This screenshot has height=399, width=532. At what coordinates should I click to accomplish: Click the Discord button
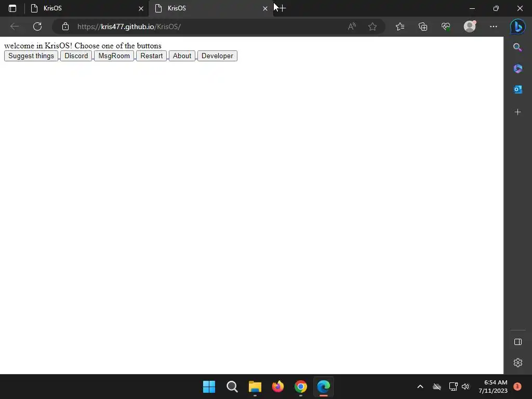(x=76, y=56)
